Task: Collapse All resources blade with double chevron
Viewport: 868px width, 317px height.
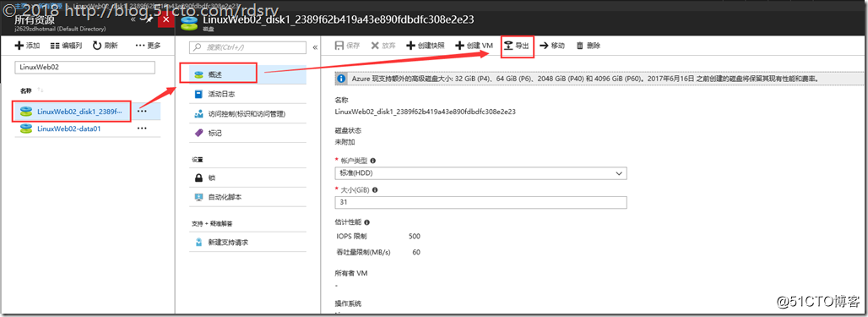Action: tap(133, 20)
